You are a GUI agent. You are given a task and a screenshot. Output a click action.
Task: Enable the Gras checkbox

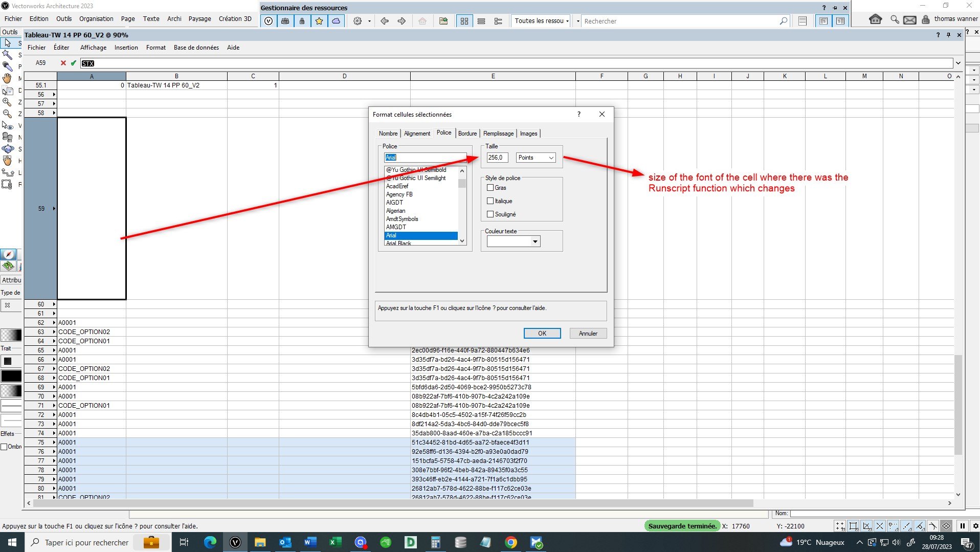(x=491, y=188)
